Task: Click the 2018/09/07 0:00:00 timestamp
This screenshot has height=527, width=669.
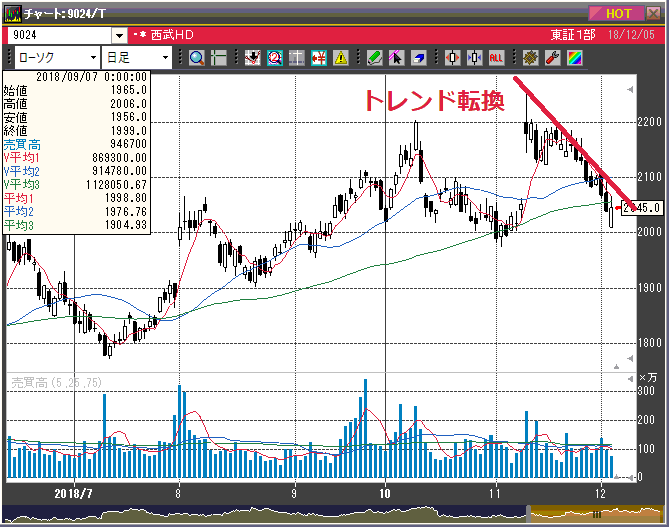Action: point(92,77)
